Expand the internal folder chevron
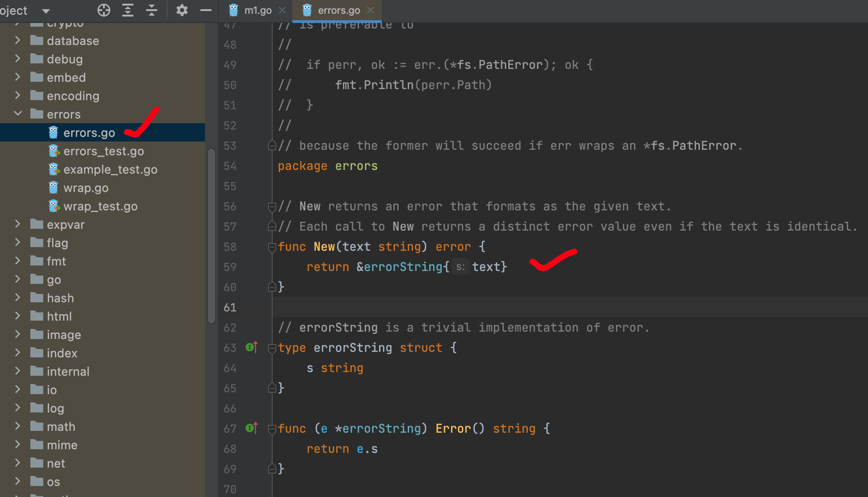The width and height of the screenshot is (868, 497). tap(18, 371)
